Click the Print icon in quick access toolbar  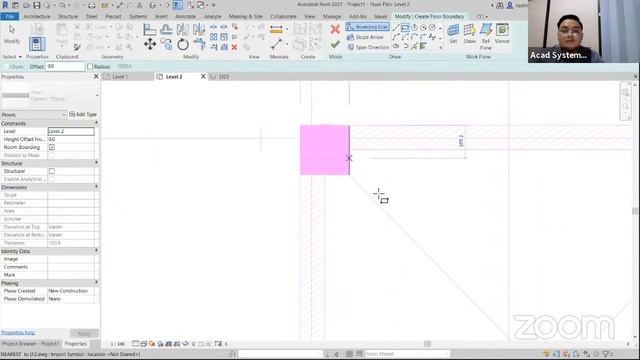click(92, 5)
